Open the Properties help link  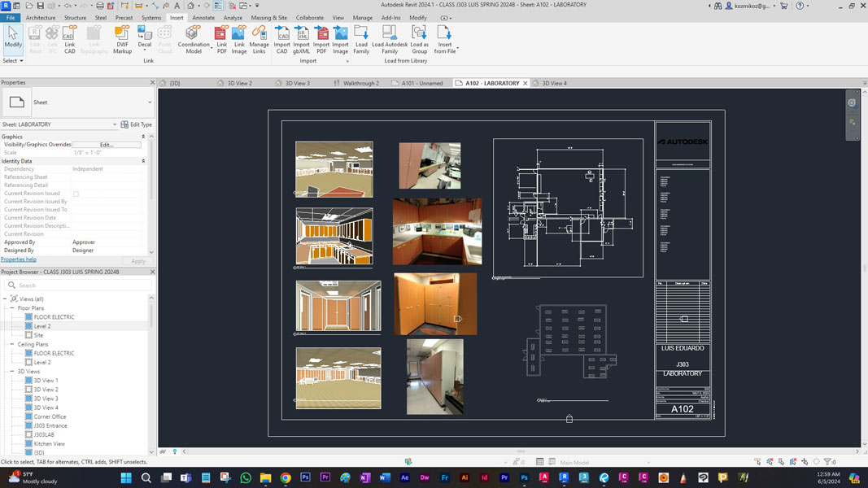pyautogui.click(x=19, y=260)
